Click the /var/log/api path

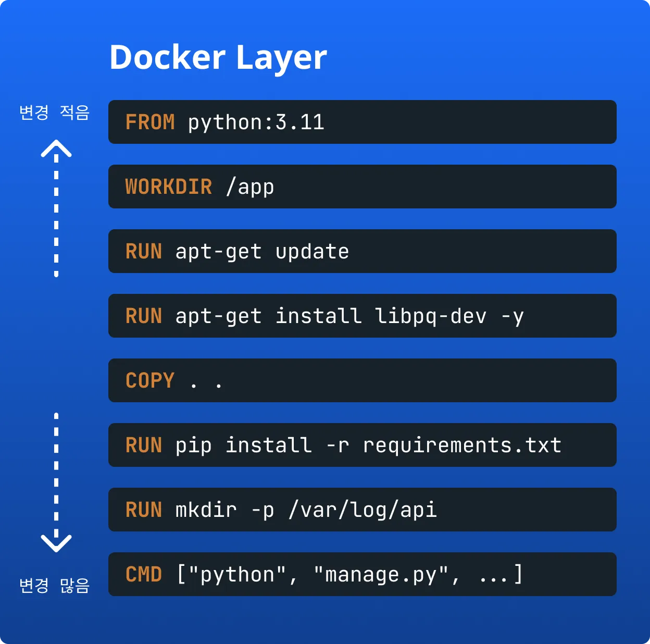(362, 510)
